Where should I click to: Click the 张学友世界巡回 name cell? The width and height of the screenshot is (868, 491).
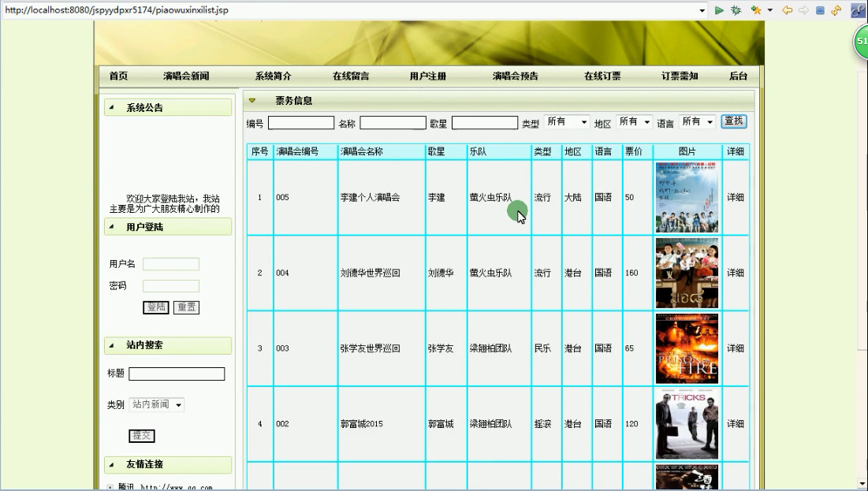pyautogui.click(x=382, y=348)
